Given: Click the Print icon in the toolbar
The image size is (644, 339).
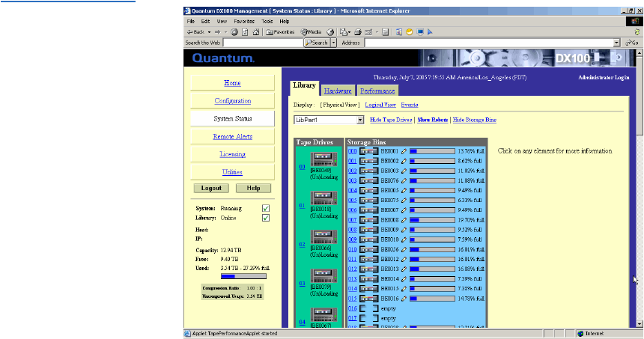Looking at the screenshot, I should click(x=358, y=32).
